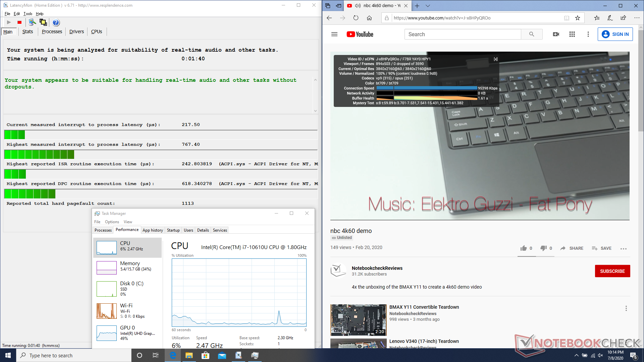This screenshot has height=362, width=644.
Task: Click the YouTube search magnifier button
Action: point(531,34)
